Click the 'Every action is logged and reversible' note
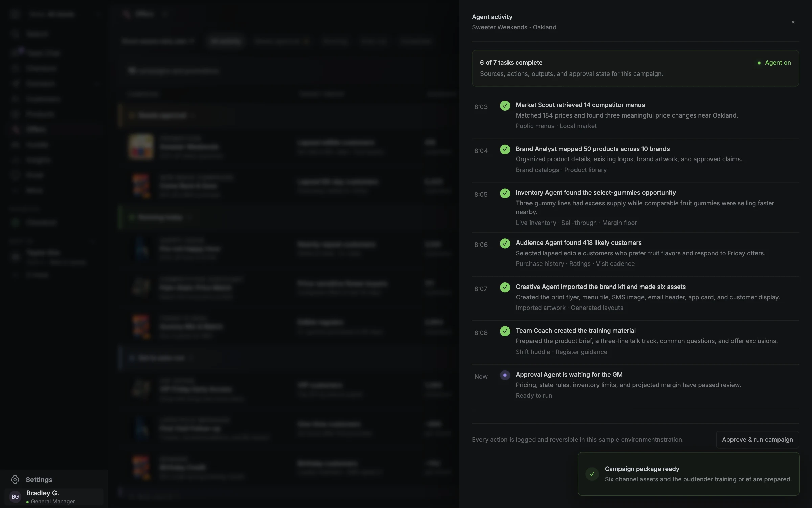 click(578, 440)
